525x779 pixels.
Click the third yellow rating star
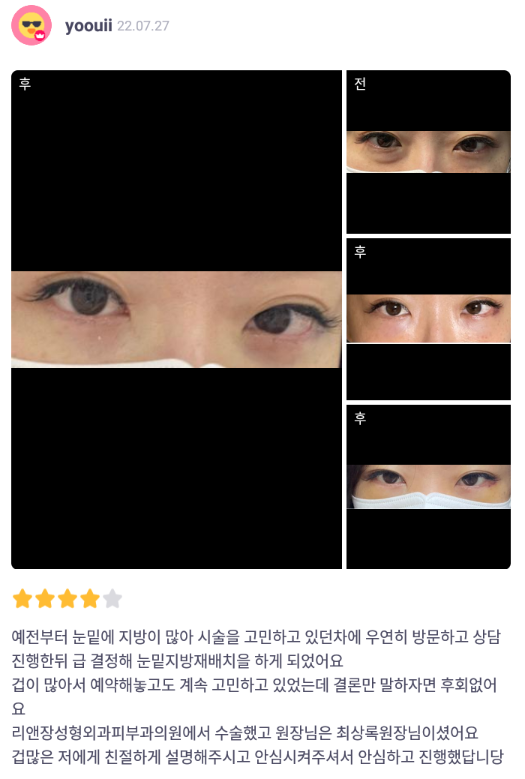67,599
